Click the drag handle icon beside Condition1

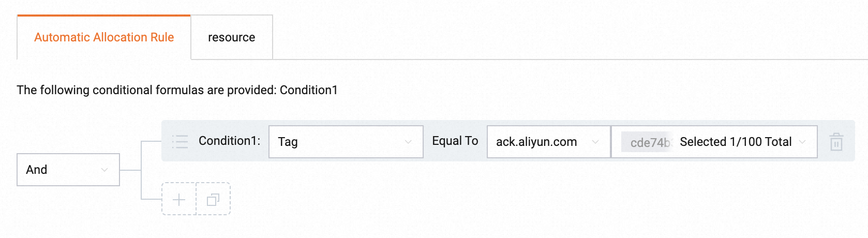180,141
